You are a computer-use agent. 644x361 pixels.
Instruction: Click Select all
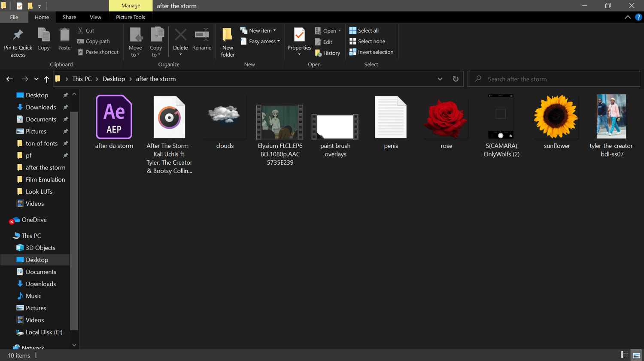364,31
